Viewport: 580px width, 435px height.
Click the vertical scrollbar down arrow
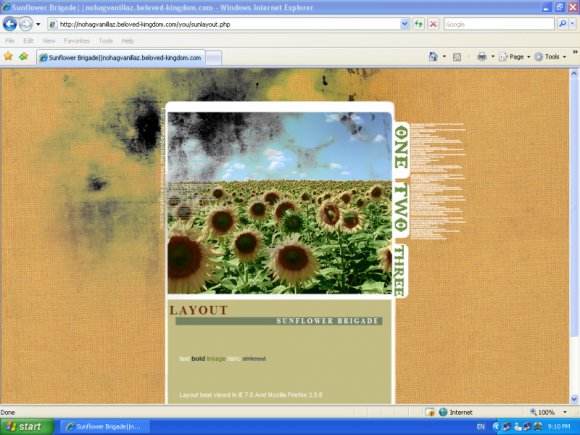tap(574, 399)
